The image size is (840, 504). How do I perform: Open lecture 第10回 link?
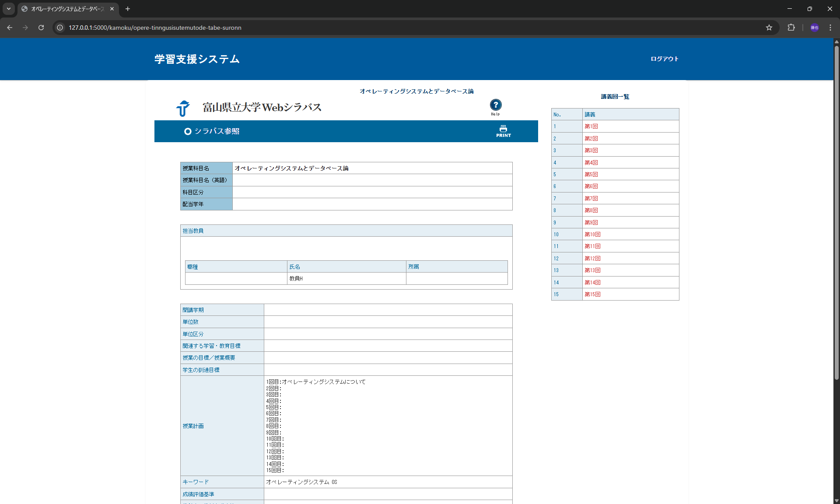click(592, 234)
